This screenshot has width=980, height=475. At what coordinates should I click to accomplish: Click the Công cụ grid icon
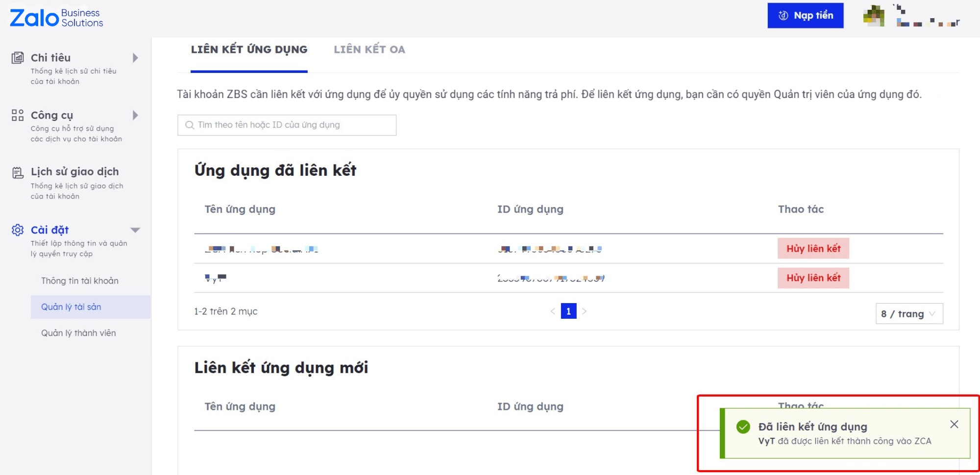click(x=18, y=115)
